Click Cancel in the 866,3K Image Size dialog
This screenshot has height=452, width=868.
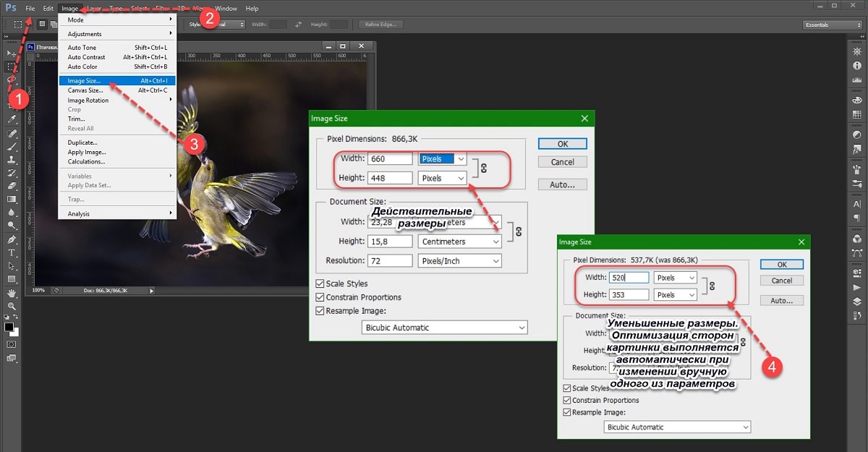pyautogui.click(x=563, y=162)
